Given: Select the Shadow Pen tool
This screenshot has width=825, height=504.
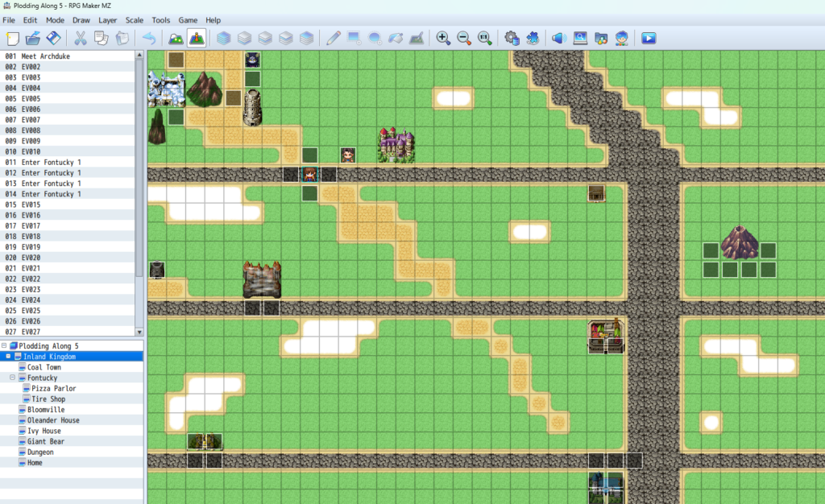Looking at the screenshot, I should pos(417,39).
